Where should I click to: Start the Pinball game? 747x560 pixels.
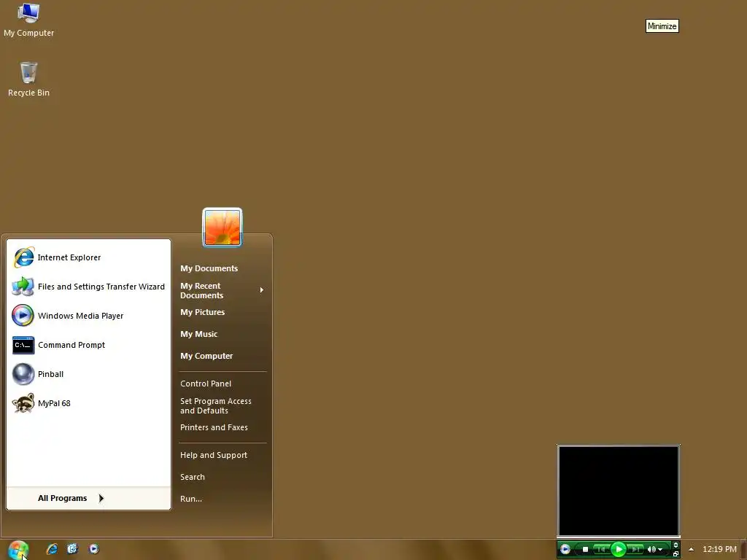(x=88, y=374)
